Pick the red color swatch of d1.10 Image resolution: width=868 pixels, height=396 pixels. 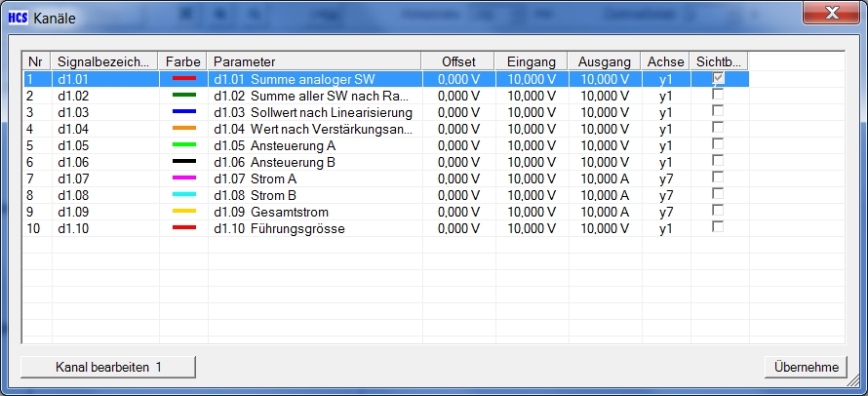coord(184,228)
